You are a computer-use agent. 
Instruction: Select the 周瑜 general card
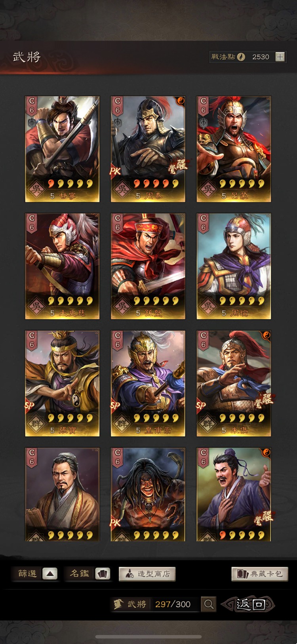234,266
